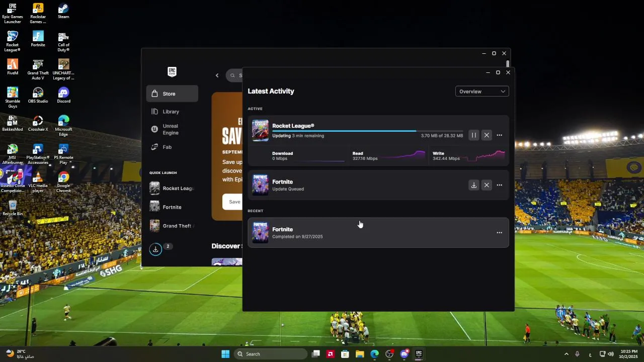
Task: Select OBS Studio desktop icon
Action: coord(38,96)
